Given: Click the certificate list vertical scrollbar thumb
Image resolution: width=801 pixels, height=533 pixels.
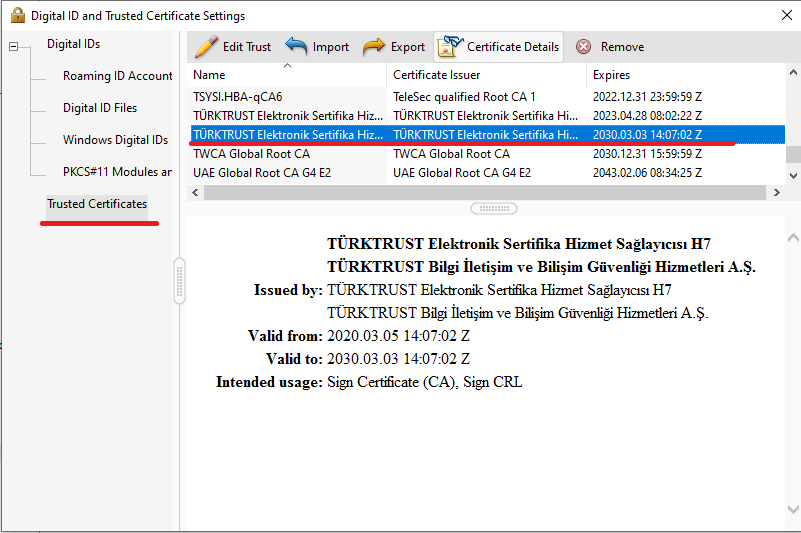Looking at the screenshot, I should tap(793, 154).
